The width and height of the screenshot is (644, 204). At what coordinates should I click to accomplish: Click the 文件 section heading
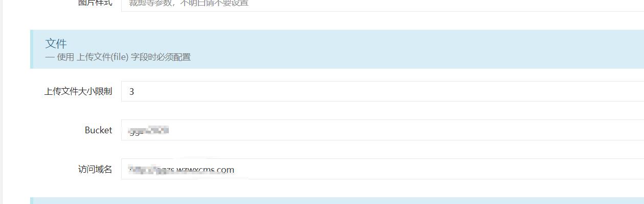(56, 44)
